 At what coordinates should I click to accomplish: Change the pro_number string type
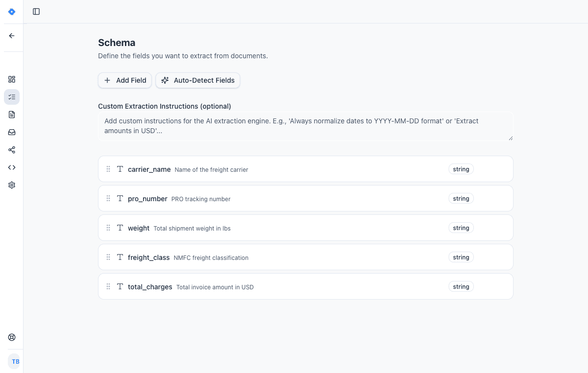coord(461,198)
